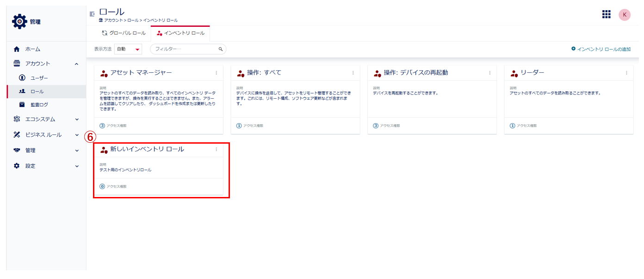The width and height of the screenshot is (644, 279).
Task: Select the インベントリ ロール tab
Action: 180,33
